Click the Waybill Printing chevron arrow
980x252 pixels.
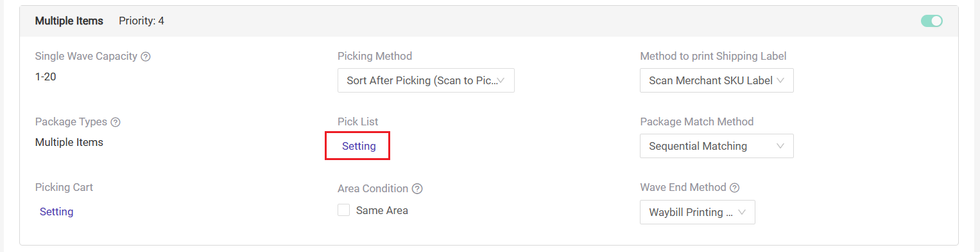pyautogui.click(x=742, y=212)
